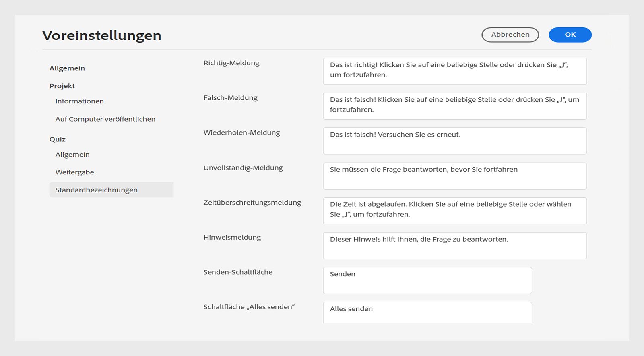Click the Richtig-Meldung field label
This screenshot has width=644, height=356.
coord(231,63)
